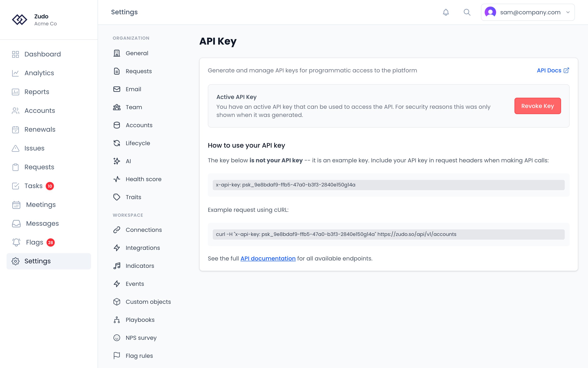The image size is (588, 368).
Task: Click the x-api-key example header code
Action: pos(388,185)
